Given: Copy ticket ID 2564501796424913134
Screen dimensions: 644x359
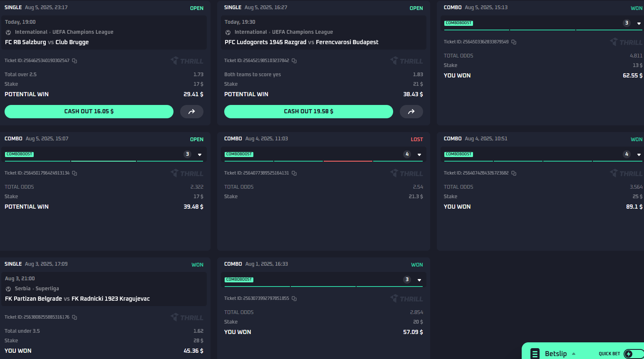Looking at the screenshot, I should (74, 173).
